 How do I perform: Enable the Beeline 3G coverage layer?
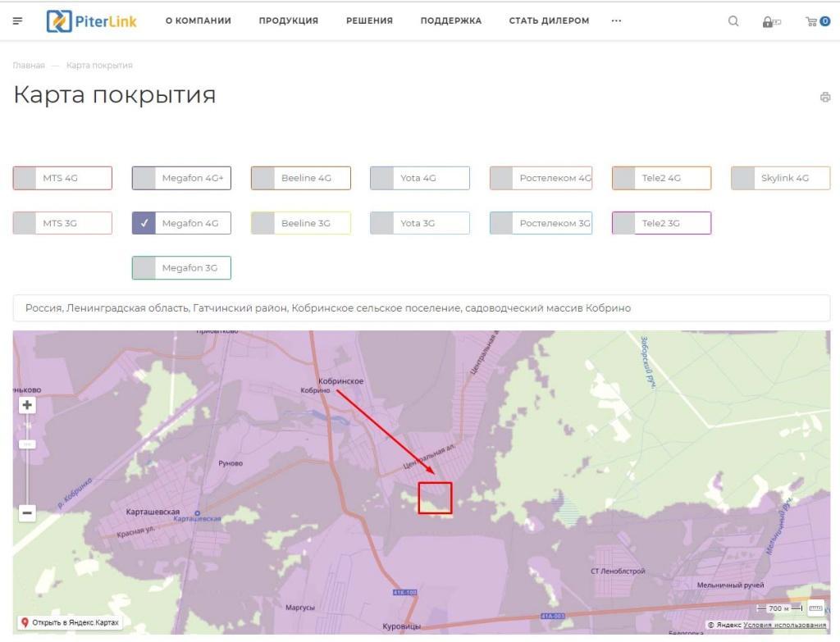(x=301, y=223)
